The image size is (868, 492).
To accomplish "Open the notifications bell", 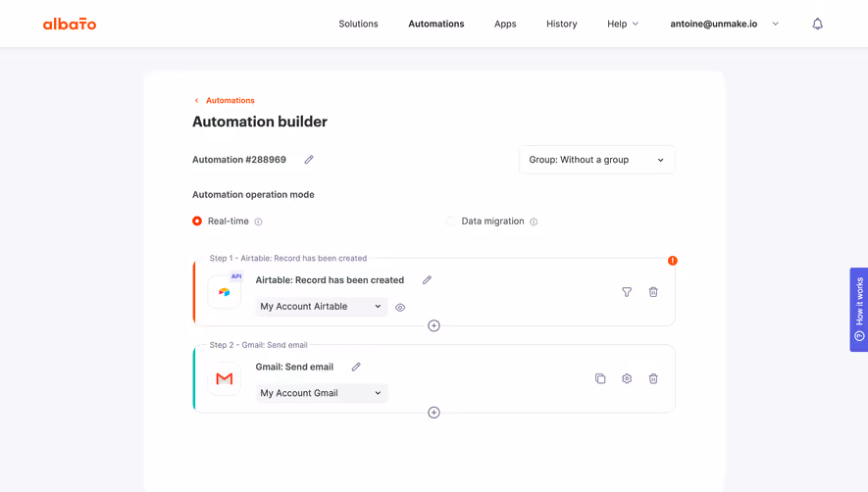I will (818, 24).
